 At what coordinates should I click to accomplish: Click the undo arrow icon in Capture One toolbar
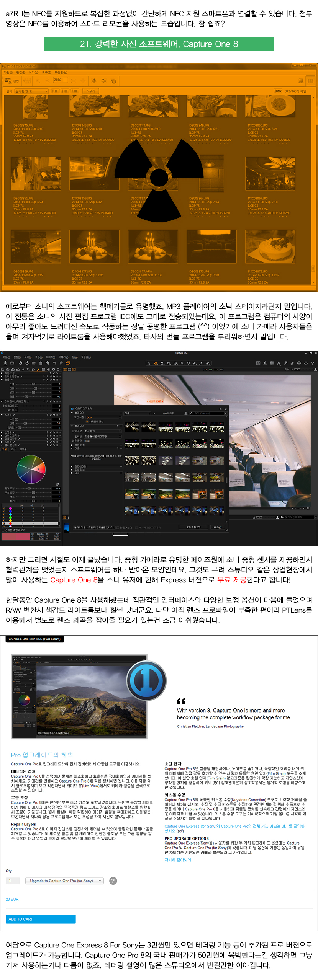coord(54,363)
